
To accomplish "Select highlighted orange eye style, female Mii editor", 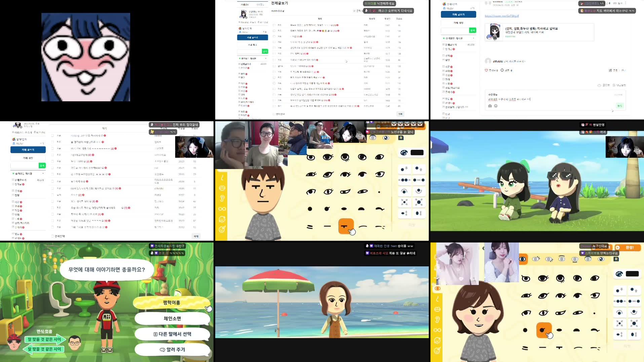I will [x=543, y=330].
